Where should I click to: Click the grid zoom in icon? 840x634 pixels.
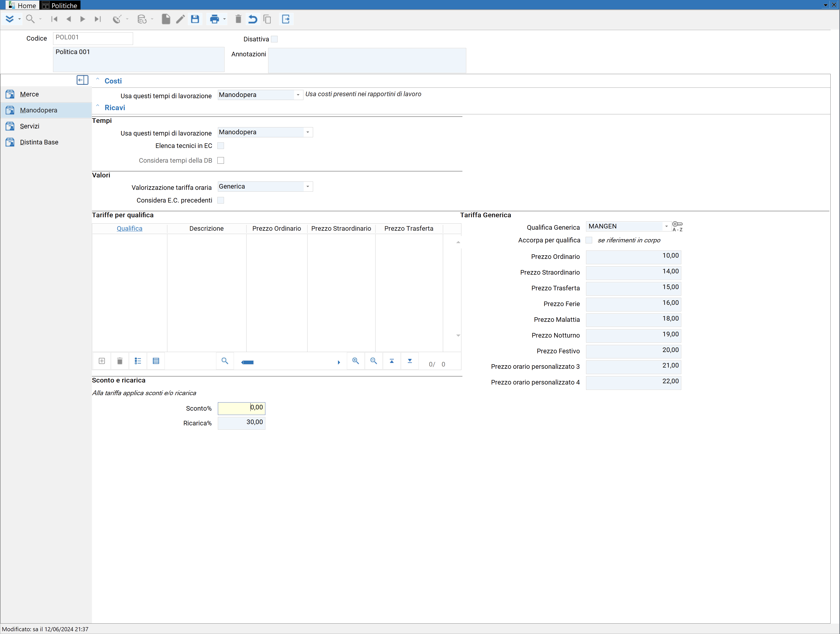356,361
